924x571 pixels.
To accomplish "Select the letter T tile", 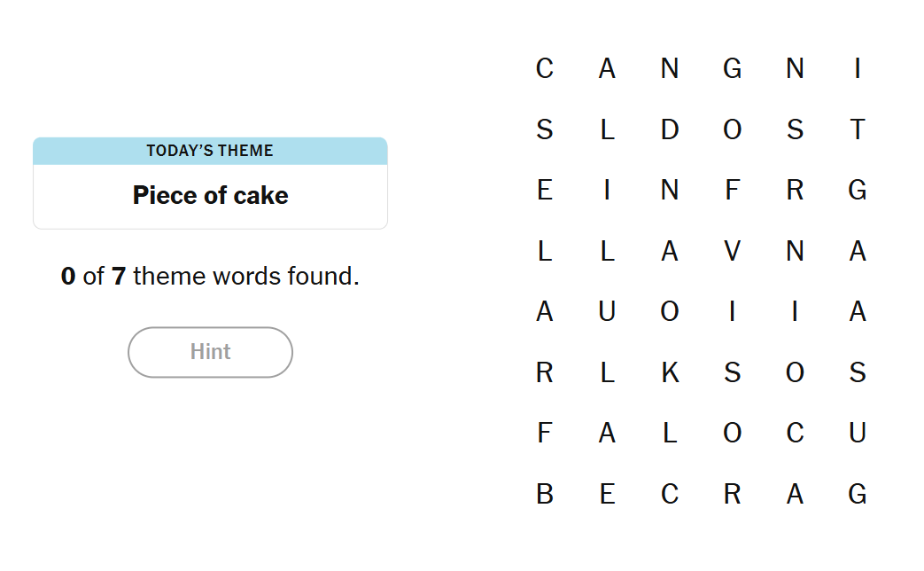I will pos(857,129).
